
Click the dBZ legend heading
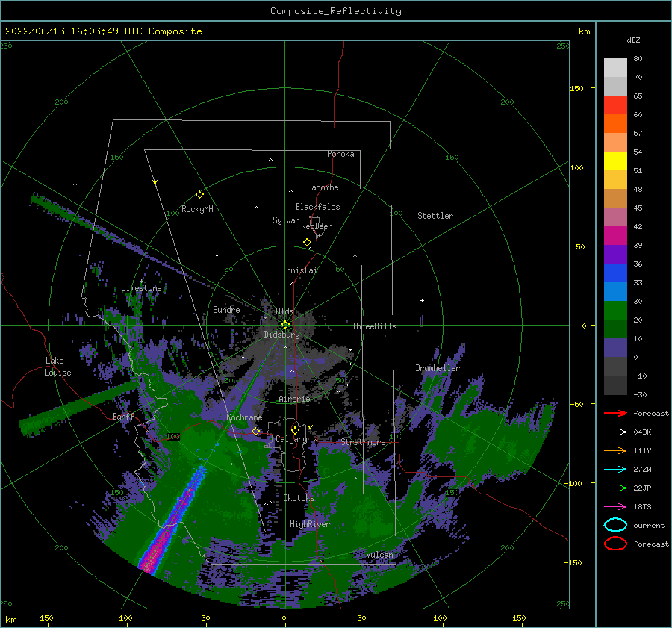point(633,40)
